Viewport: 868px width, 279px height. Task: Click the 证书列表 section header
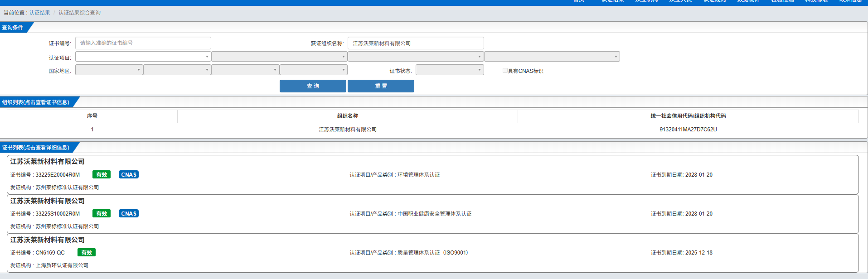[36, 148]
